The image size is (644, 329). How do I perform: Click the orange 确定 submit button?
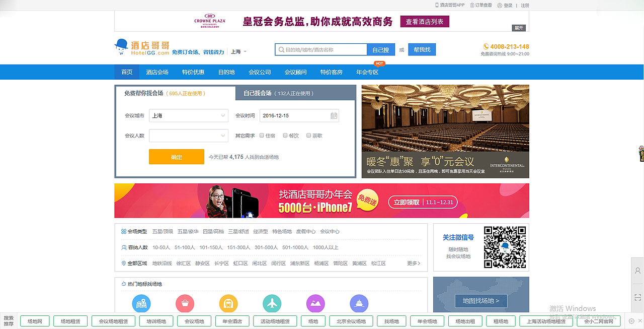(176, 157)
